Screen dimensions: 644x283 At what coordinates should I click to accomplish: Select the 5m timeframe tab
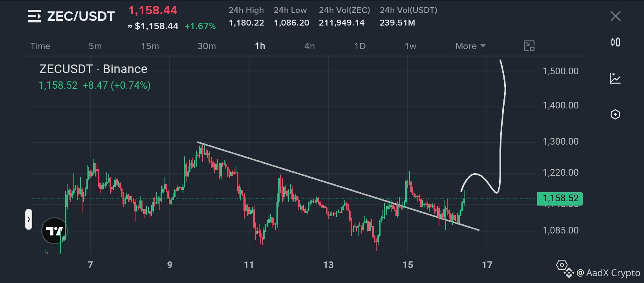95,46
